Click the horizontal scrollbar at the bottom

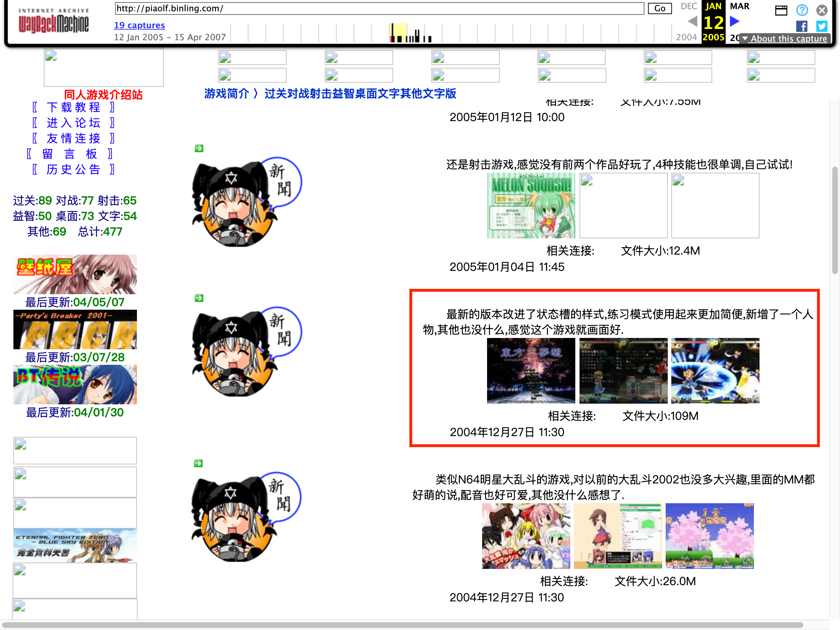pos(403,625)
